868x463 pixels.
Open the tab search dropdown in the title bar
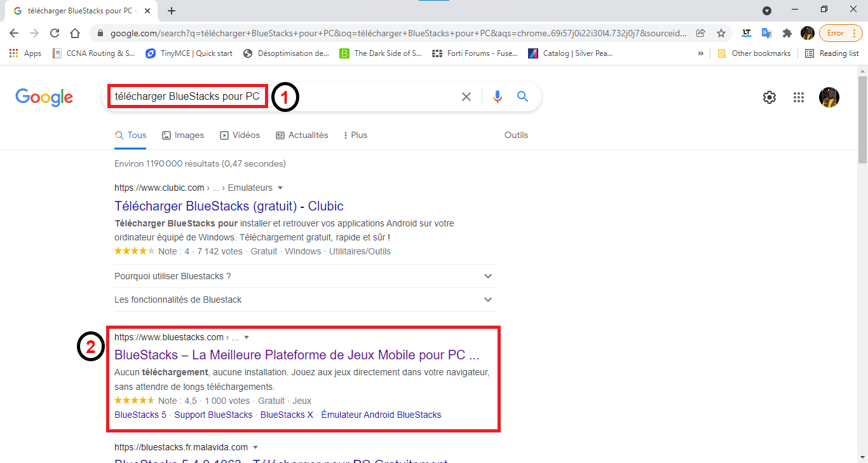pos(767,10)
